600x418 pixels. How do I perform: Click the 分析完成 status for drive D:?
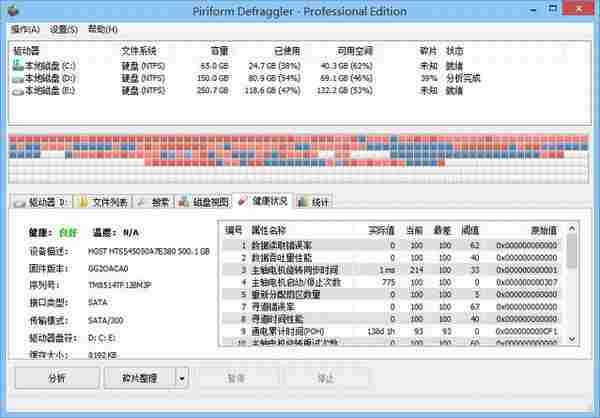click(x=463, y=78)
